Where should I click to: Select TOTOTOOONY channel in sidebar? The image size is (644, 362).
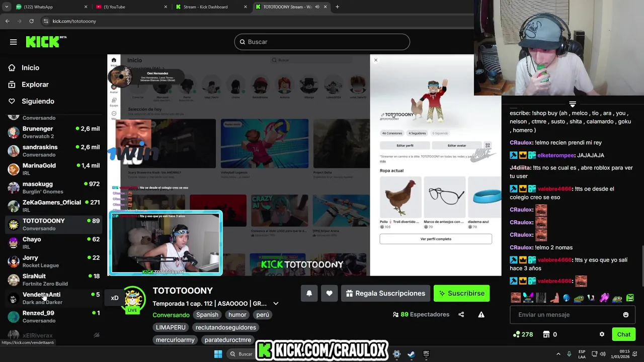[53, 224]
